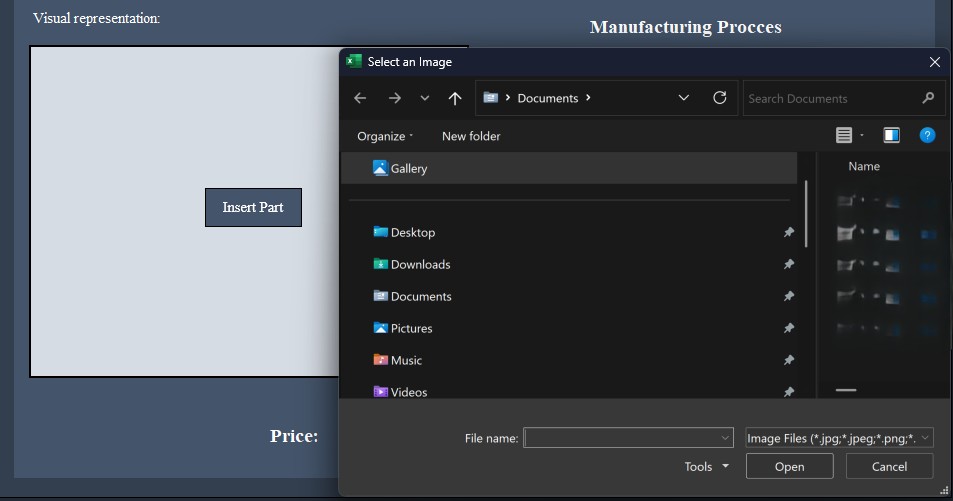Click the blue Help question mark icon
Image resolution: width=953 pixels, height=501 pixels.
[927, 135]
